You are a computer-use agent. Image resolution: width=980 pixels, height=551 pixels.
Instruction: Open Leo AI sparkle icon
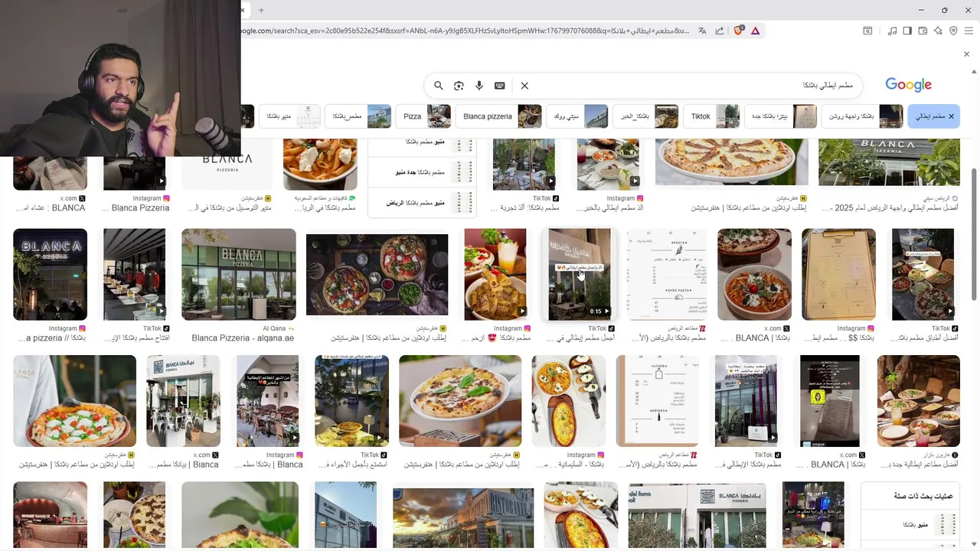point(938,31)
